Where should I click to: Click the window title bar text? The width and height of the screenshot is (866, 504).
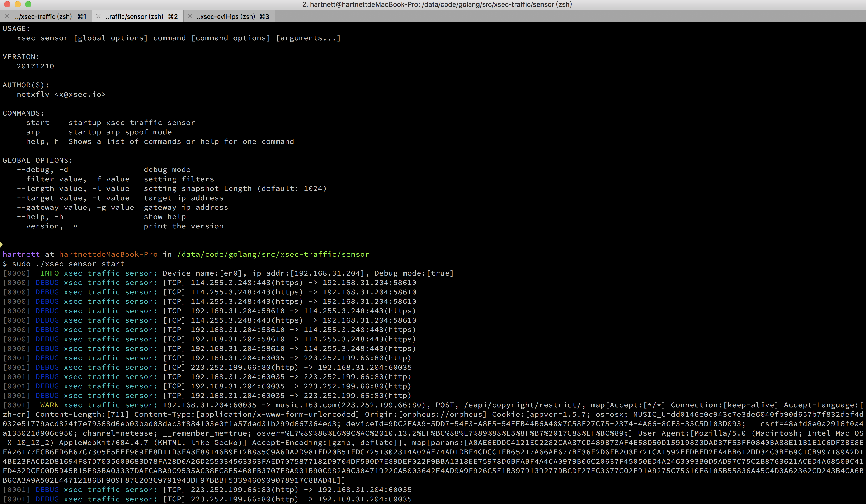coord(436,4)
